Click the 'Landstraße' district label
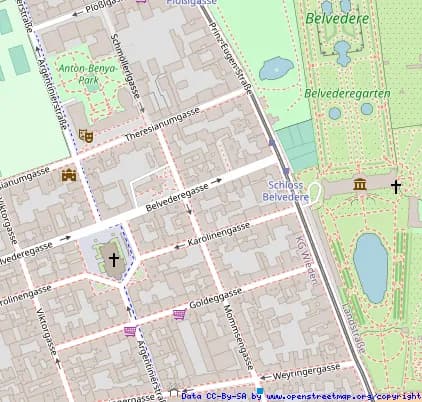Image resolution: width=422 pixels, height=402 pixels. point(354,328)
